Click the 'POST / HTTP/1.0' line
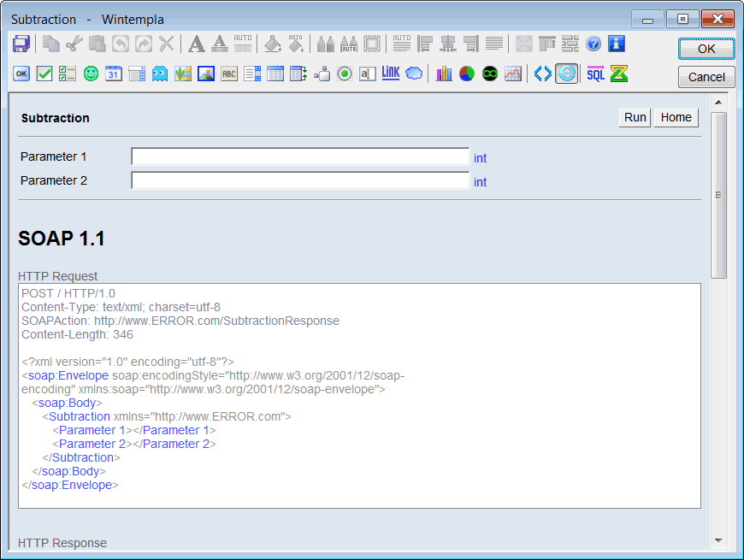The image size is (744, 560). click(x=68, y=293)
